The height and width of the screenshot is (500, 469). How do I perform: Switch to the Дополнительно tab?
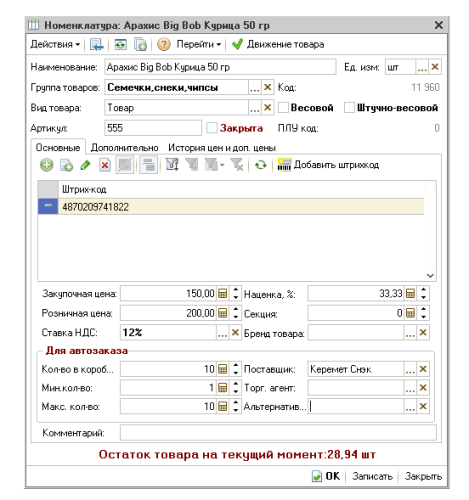(124, 147)
